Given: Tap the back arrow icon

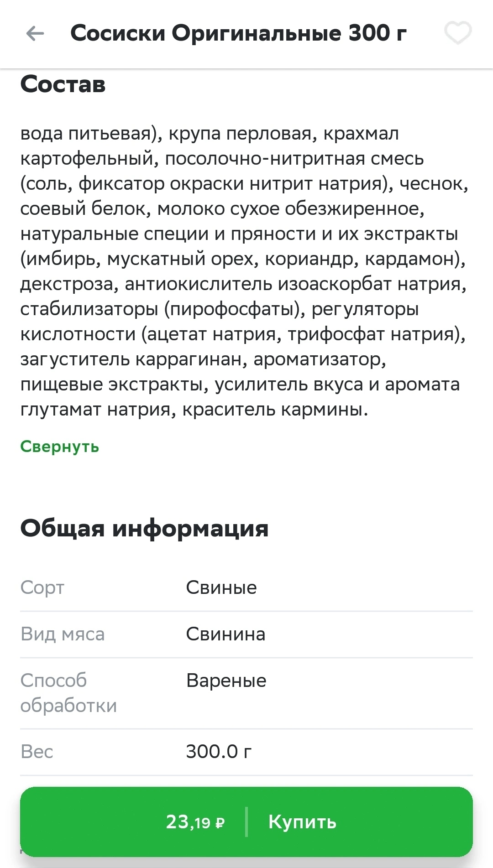Looking at the screenshot, I should click(x=35, y=33).
